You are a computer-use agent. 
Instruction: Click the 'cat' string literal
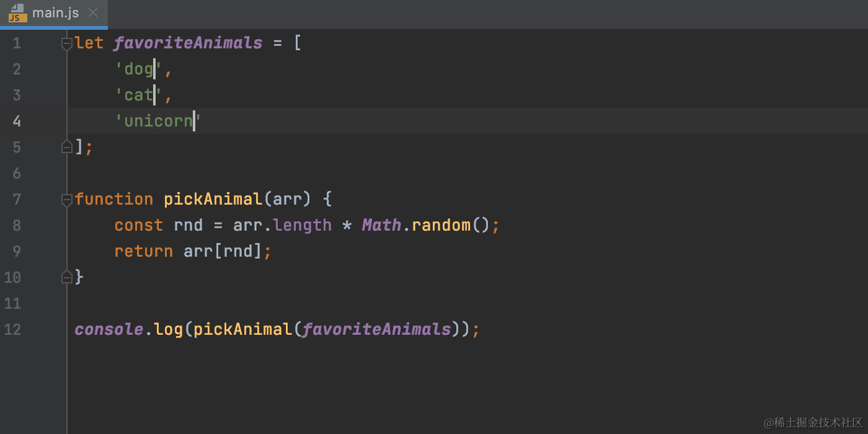(x=135, y=95)
